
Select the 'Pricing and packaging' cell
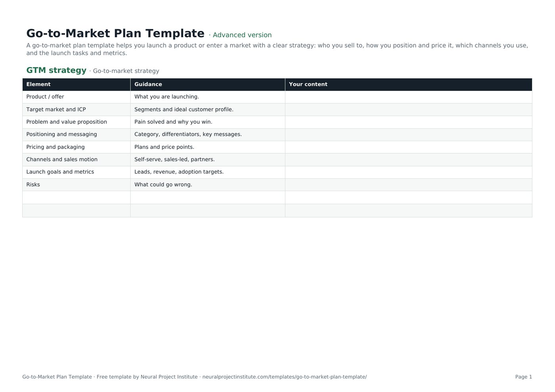[77, 147]
